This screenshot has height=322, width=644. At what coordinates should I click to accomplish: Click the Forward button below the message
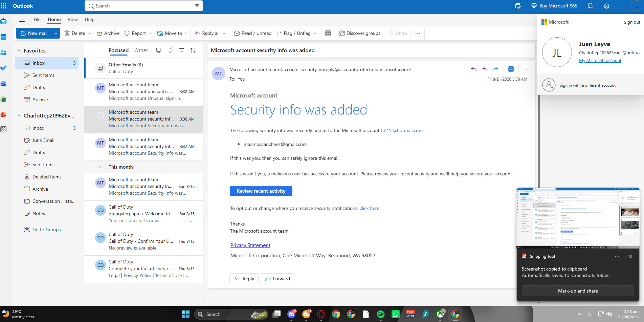click(x=277, y=279)
